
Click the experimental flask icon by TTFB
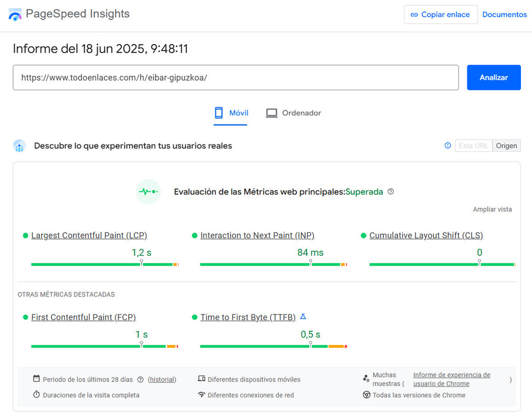point(303,317)
